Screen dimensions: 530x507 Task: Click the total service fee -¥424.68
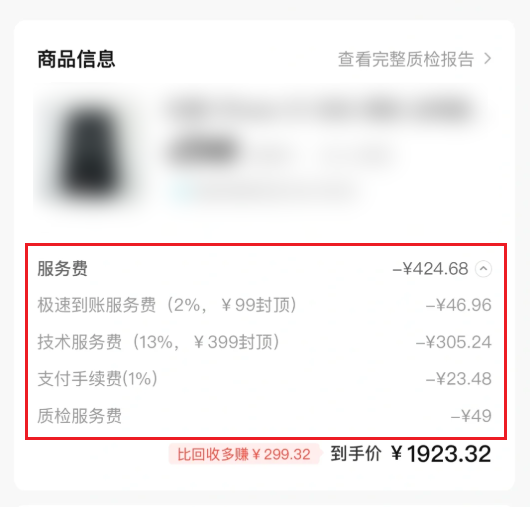(430, 269)
